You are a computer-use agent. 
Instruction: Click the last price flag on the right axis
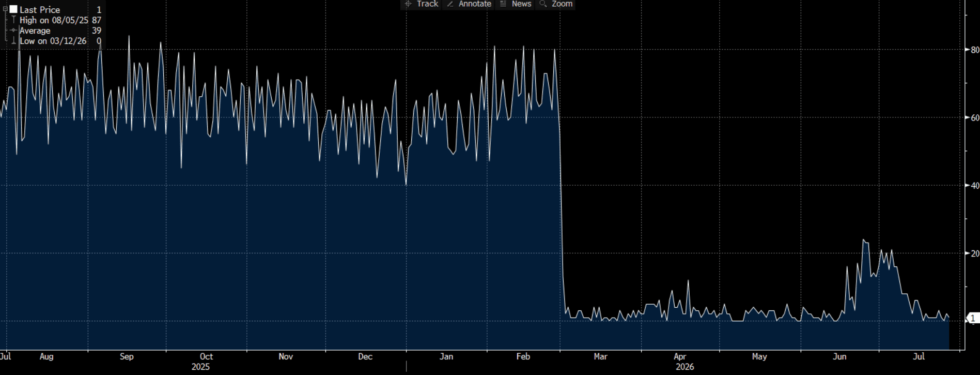(973, 319)
